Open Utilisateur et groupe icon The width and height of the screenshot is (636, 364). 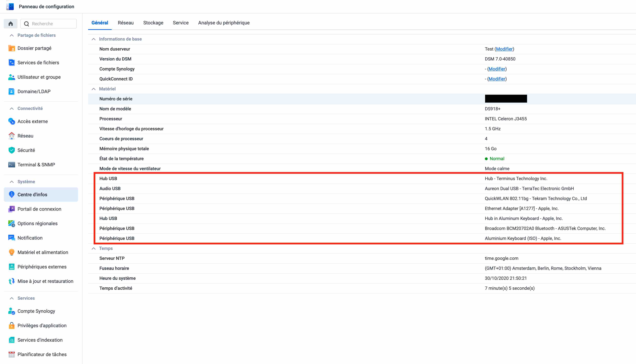[x=12, y=77]
